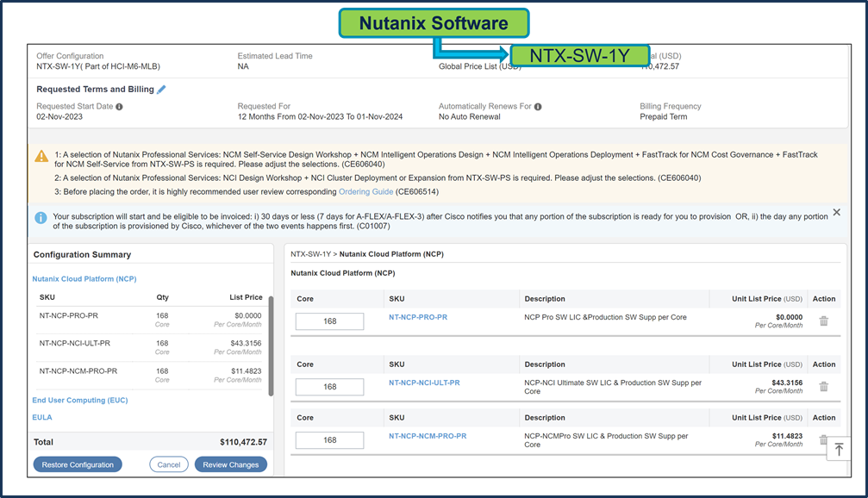868x498 pixels.
Task: Click 'Requested Terms and Billing' heading
Action: click(95, 89)
